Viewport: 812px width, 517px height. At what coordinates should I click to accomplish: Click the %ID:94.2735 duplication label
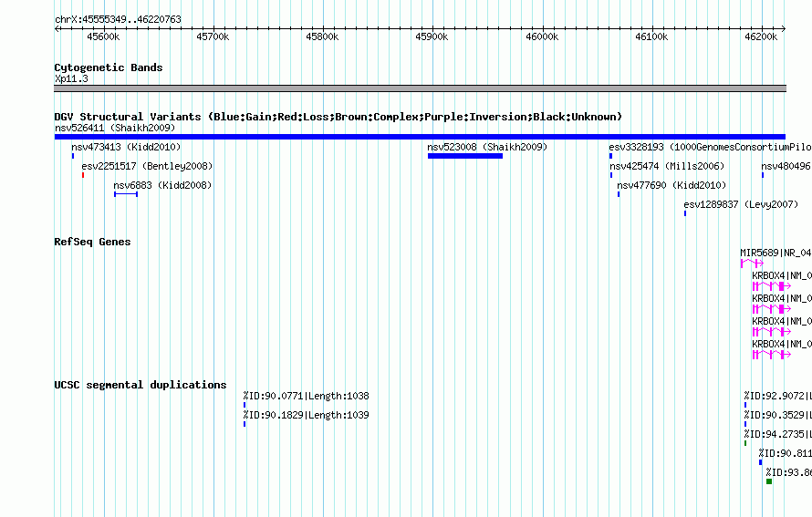coord(778,434)
